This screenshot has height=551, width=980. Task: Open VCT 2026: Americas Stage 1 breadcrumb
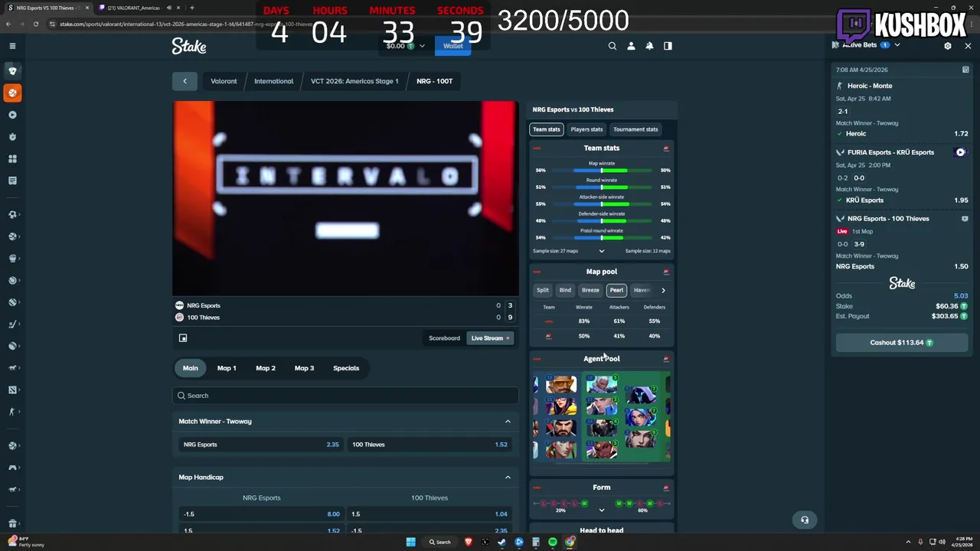[x=354, y=81]
